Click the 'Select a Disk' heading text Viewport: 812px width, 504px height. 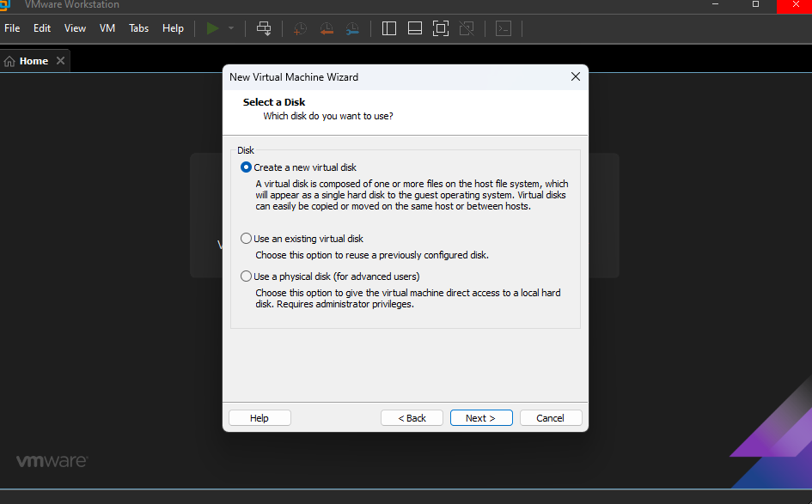tap(274, 102)
